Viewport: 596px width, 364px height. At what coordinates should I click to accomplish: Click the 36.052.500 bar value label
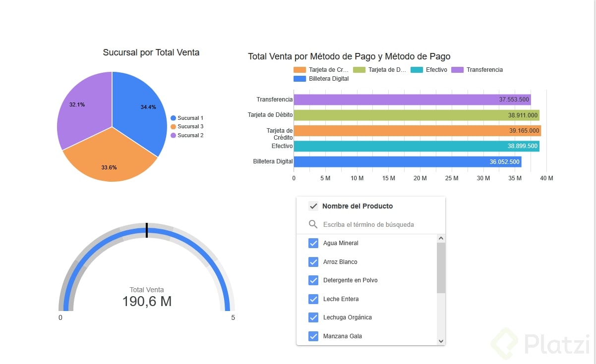click(x=504, y=162)
